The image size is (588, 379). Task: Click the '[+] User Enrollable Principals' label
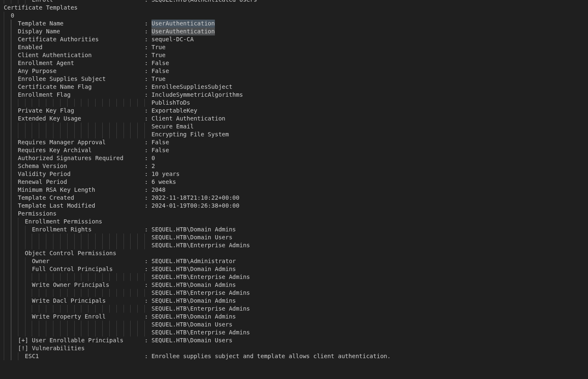pyautogui.click(x=71, y=340)
